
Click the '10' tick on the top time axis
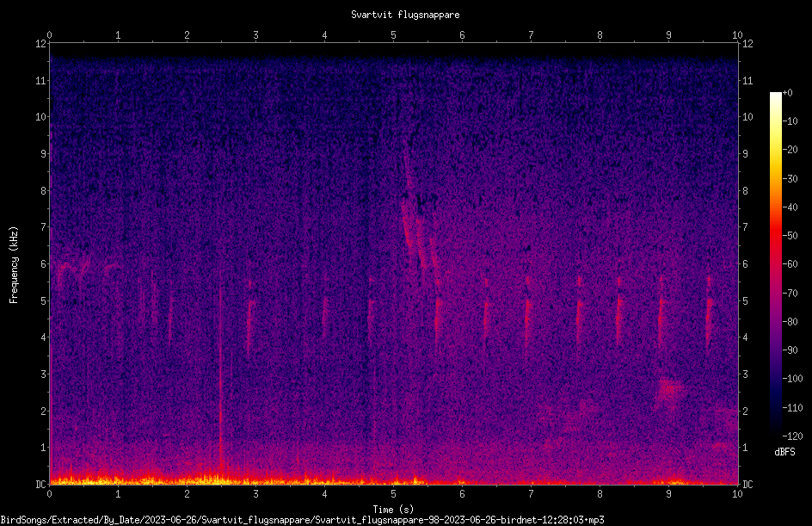[x=737, y=34]
